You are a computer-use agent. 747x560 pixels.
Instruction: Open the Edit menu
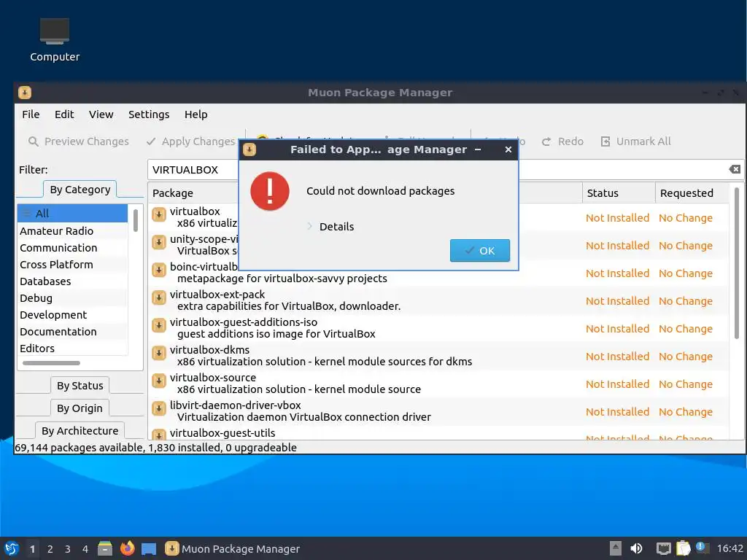coord(64,114)
